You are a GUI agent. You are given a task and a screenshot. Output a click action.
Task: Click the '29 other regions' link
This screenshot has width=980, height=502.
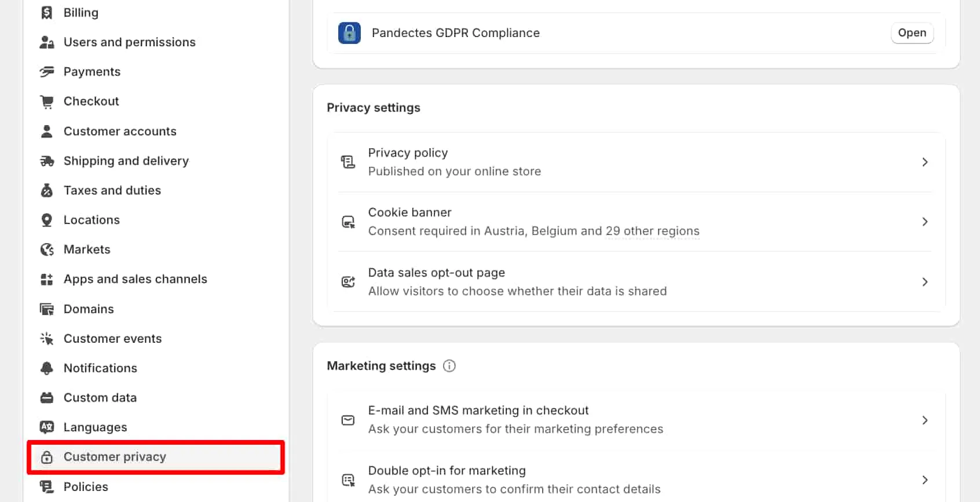point(653,231)
